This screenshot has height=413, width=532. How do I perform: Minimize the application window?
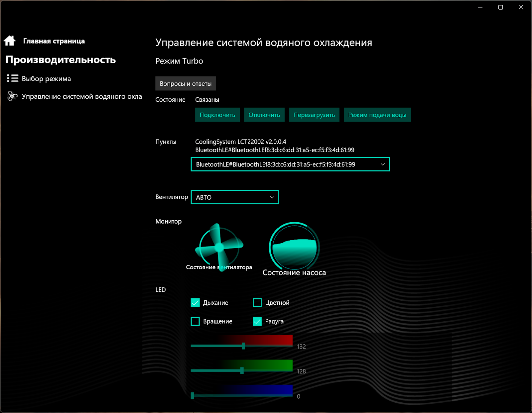(x=480, y=7)
